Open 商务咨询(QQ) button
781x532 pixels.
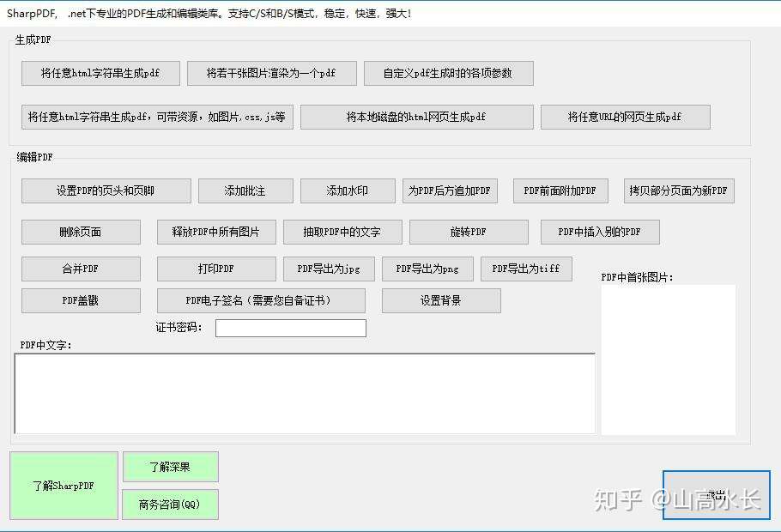pos(170,505)
